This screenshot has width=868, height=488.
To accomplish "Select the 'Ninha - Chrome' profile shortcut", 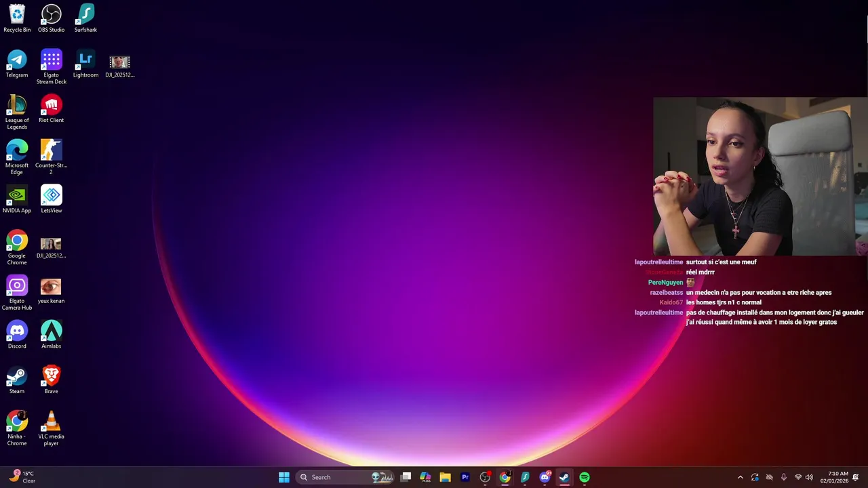I will point(17,428).
